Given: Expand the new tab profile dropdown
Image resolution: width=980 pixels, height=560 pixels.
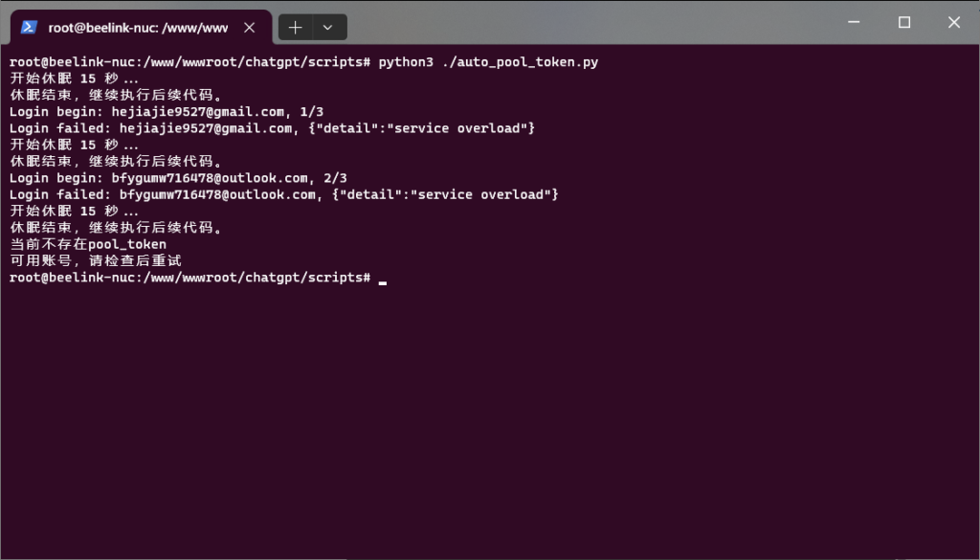Looking at the screenshot, I should (x=328, y=28).
